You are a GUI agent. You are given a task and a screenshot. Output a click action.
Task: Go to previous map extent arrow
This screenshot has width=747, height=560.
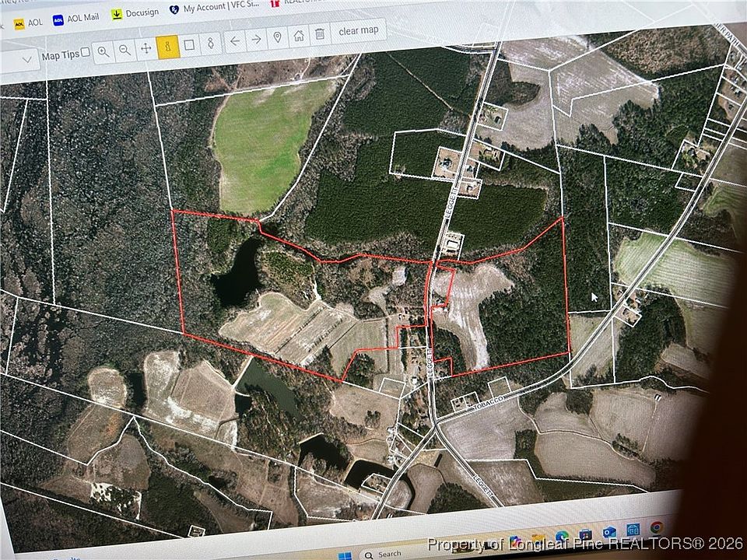pos(235,41)
